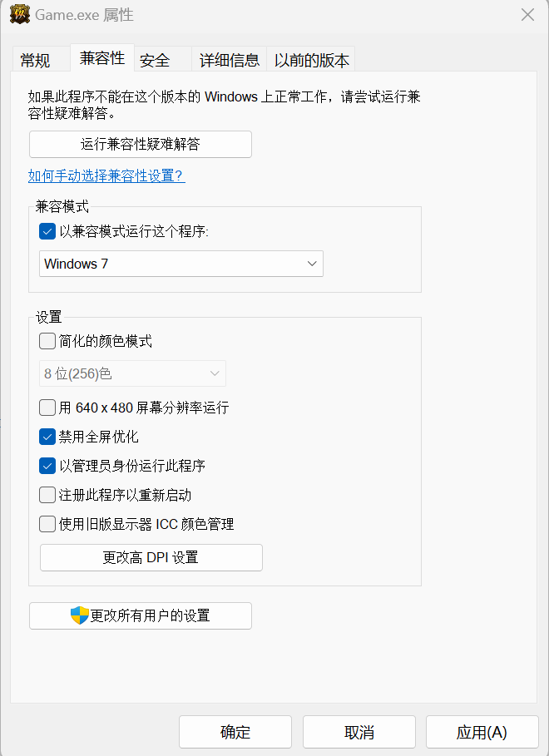This screenshot has height=756, width=549.
Task: Select the 以前的版本 tab
Action: [x=312, y=60]
